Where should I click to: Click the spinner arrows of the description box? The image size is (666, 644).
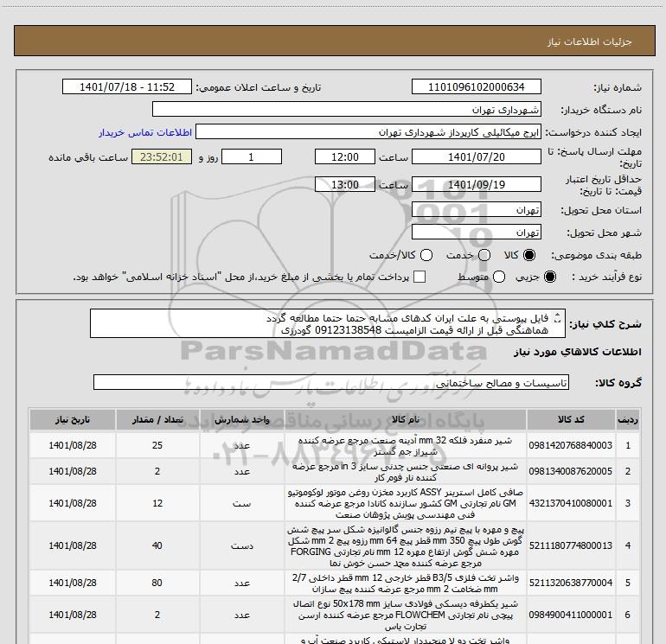558,318
